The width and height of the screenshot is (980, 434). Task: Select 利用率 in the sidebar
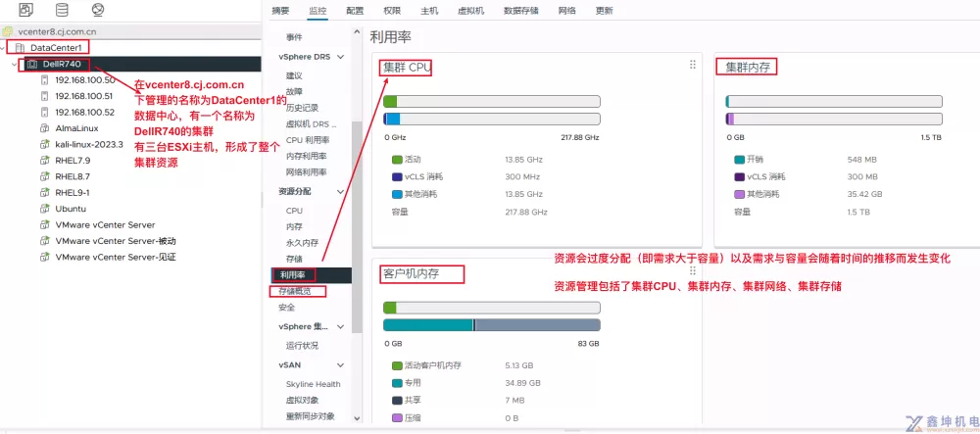tap(311, 274)
